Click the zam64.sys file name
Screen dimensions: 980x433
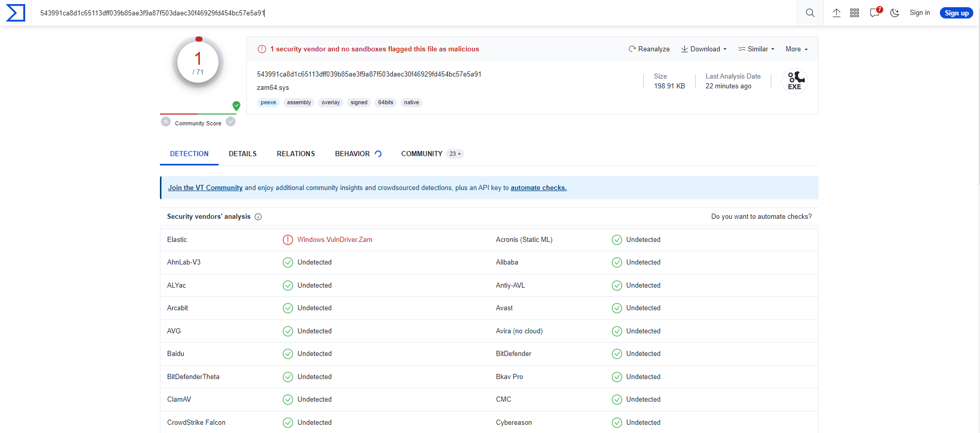coord(273,88)
